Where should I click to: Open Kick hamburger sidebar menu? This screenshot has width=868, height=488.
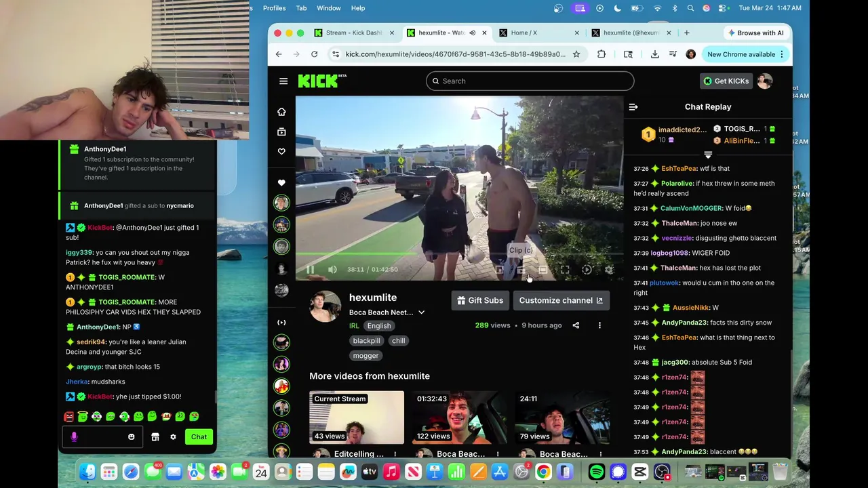tap(283, 81)
